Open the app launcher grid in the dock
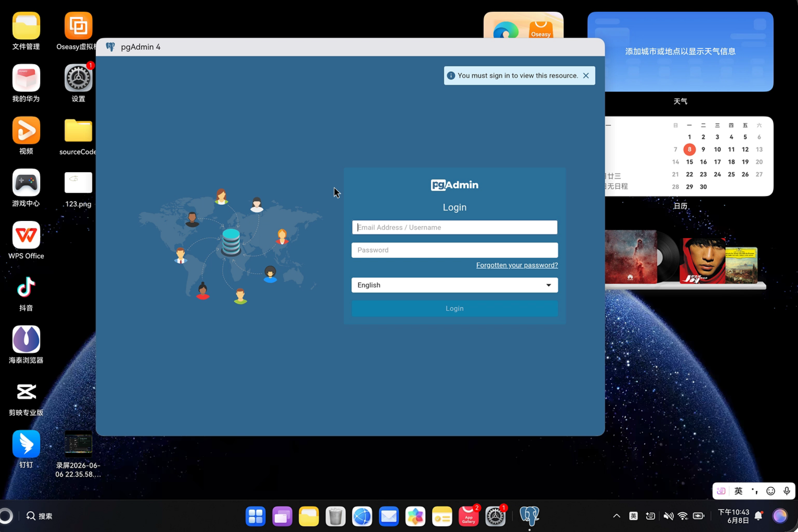This screenshot has height=532, width=798. [x=255, y=516]
